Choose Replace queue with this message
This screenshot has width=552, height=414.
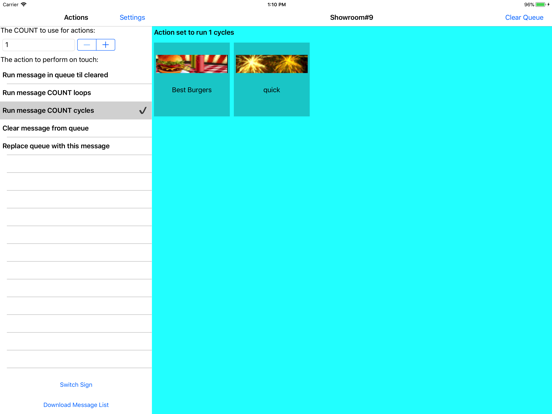click(x=76, y=146)
